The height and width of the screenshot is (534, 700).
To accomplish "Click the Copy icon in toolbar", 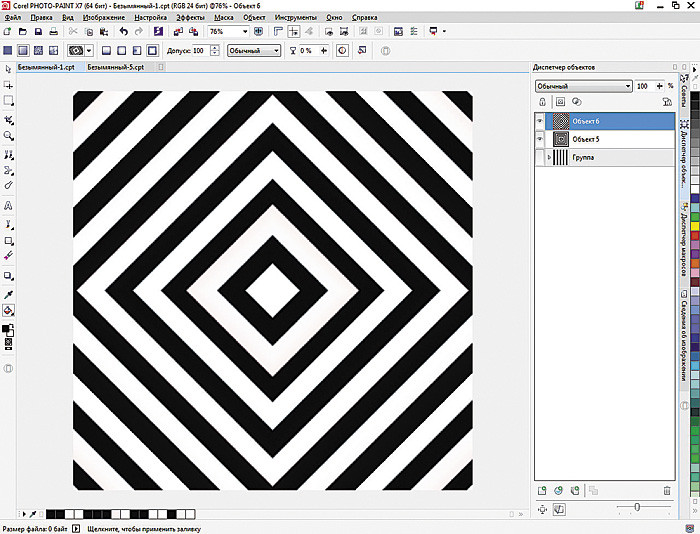I will (89, 32).
